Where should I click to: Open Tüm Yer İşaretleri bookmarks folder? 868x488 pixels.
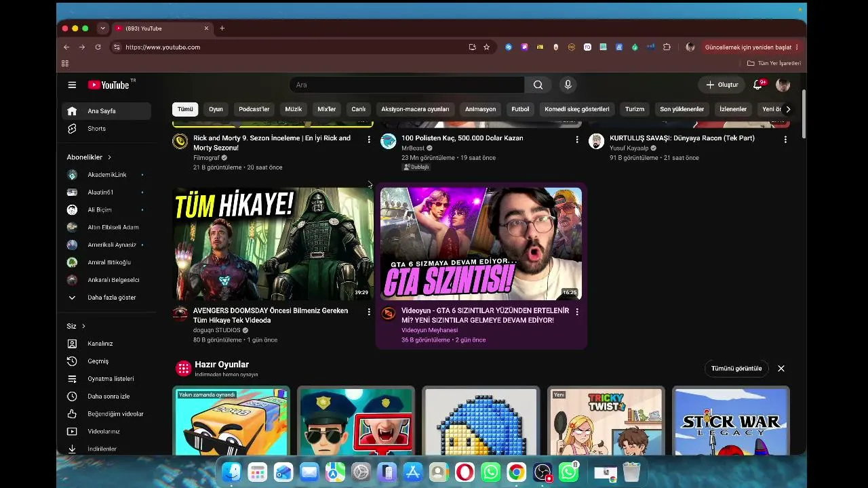coord(774,63)
